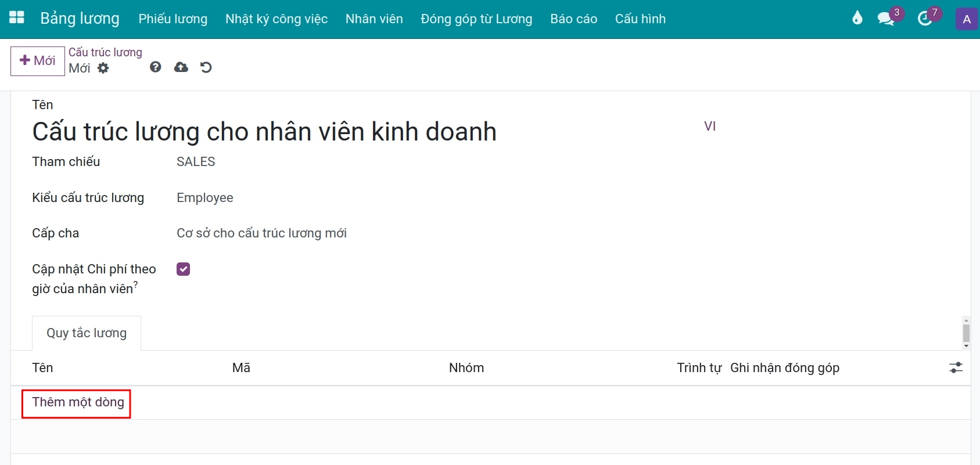Viewport: 980px width, 465px height.
Task: Open Báo cáo menu
Action: [x=574, y=19]
